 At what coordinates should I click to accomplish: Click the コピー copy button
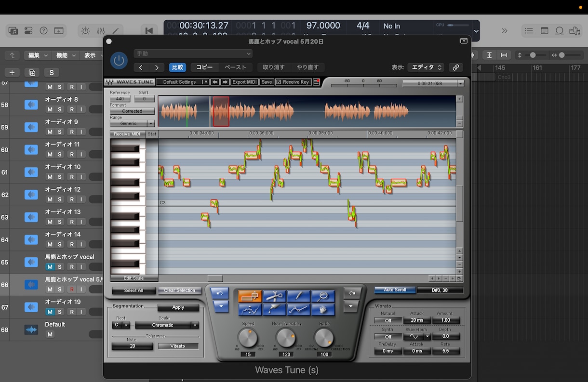click(x=204, y=67)
